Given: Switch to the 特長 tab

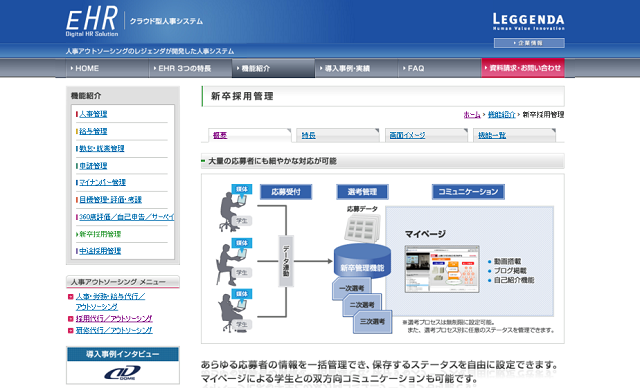Looking at the screenshot, I should 309,135.
